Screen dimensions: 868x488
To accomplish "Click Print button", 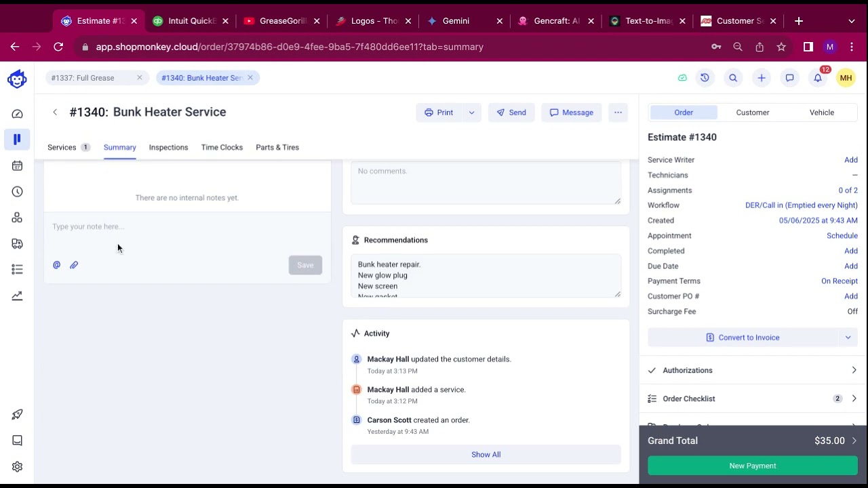I will [x=439, y=113].
